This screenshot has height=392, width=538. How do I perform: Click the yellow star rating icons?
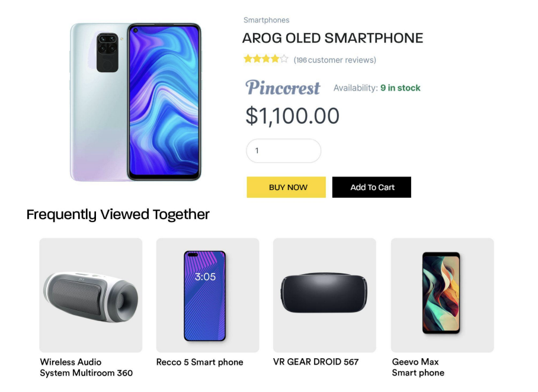266,59
